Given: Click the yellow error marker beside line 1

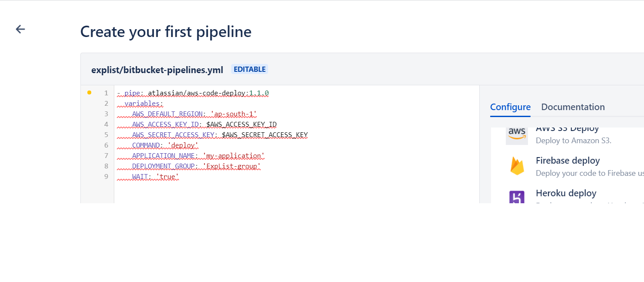Looking at the screenshot, I should (89, 92).
